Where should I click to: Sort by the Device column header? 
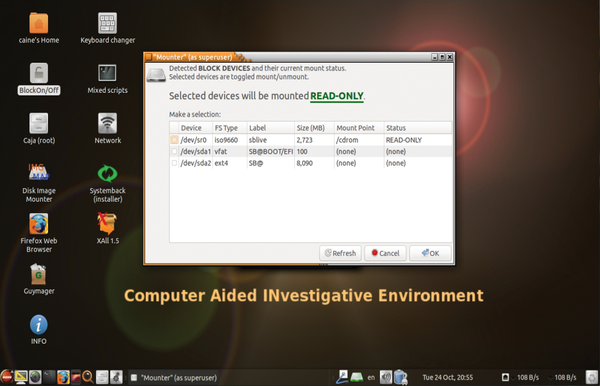point(195,128)
